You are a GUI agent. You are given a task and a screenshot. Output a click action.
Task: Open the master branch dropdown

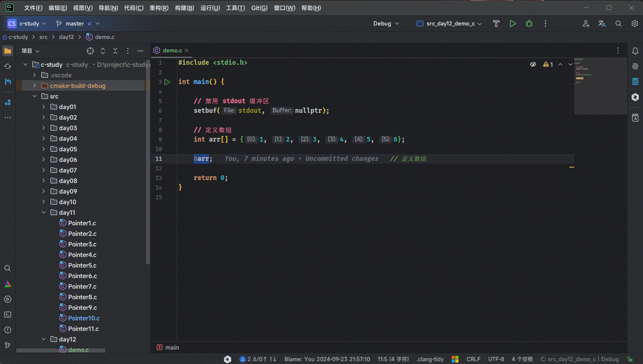(x=77, y=24)
